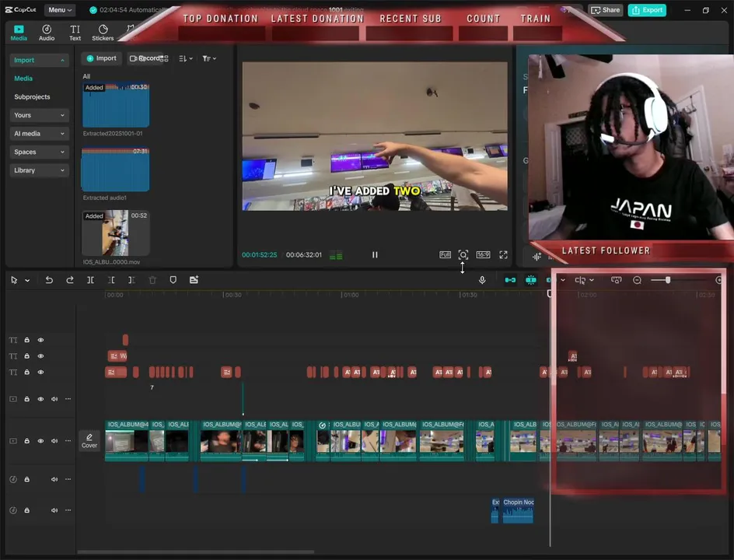Lock the lowest audio track
This screenshot has height=560, width=734.
pos(26,510)
